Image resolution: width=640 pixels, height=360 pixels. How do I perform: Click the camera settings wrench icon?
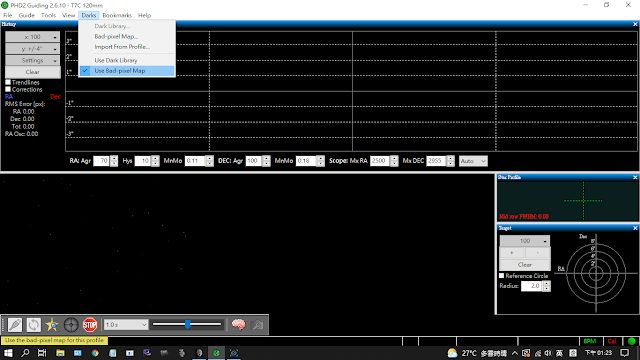coord(257,325)
